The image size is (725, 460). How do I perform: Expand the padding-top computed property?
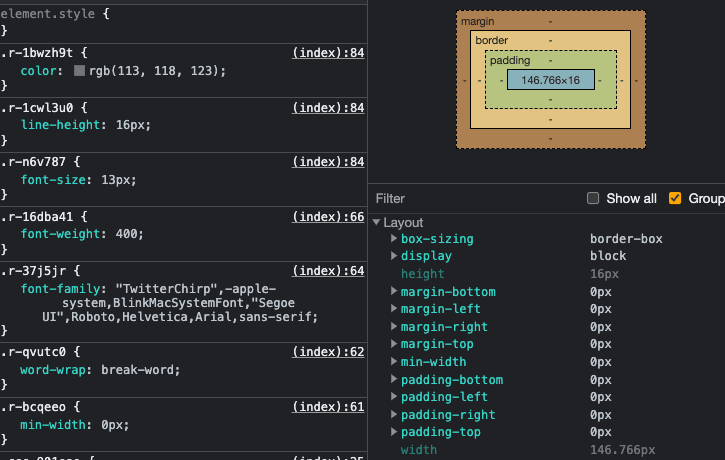coord(393,431)
